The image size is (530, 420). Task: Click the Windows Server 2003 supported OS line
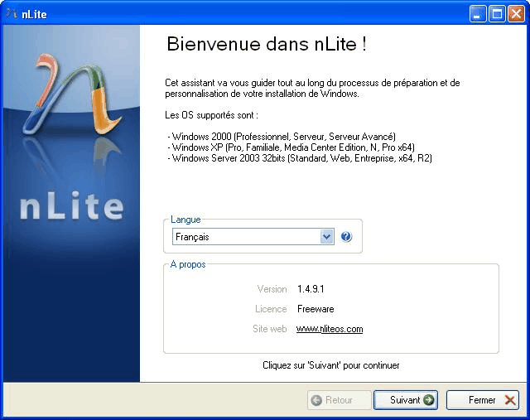pyautogui.click(x=300, y=158)
